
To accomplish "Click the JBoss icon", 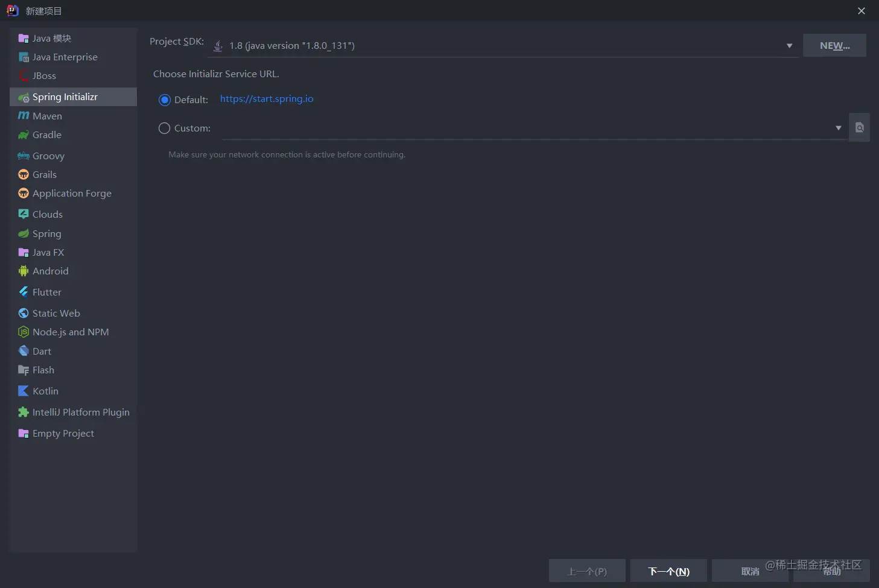I will [24, 76].
